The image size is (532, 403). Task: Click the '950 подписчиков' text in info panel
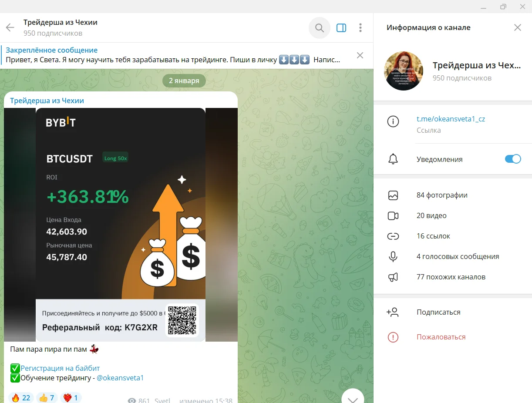click(x=462, y=78)
